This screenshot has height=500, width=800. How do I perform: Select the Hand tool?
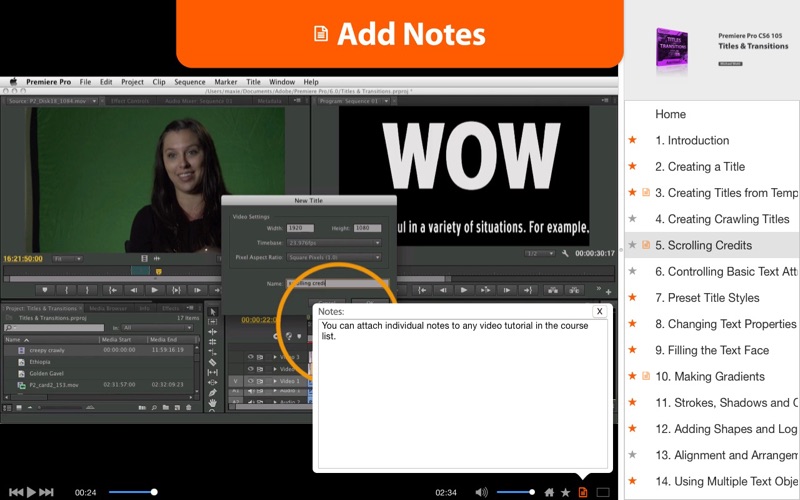(x=213, y=403)
